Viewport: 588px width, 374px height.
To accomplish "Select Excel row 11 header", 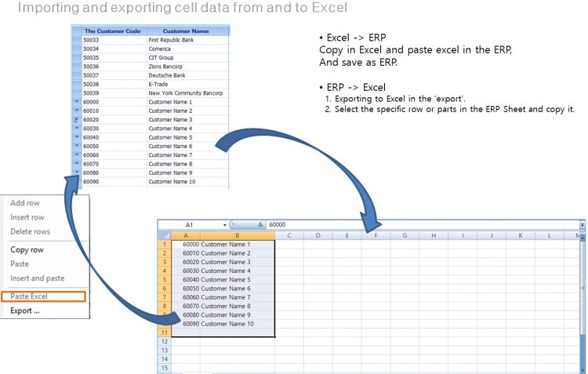I will point(165,332).
